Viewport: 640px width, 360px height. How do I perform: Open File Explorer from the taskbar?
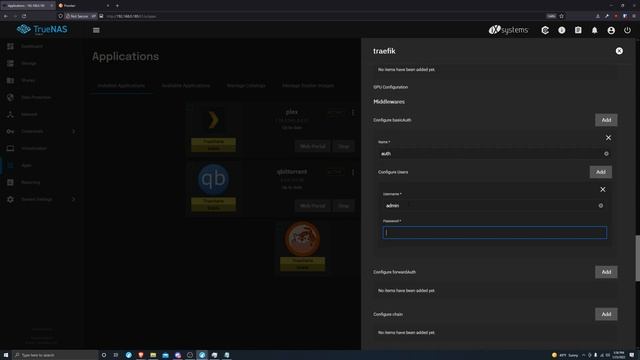153,355
